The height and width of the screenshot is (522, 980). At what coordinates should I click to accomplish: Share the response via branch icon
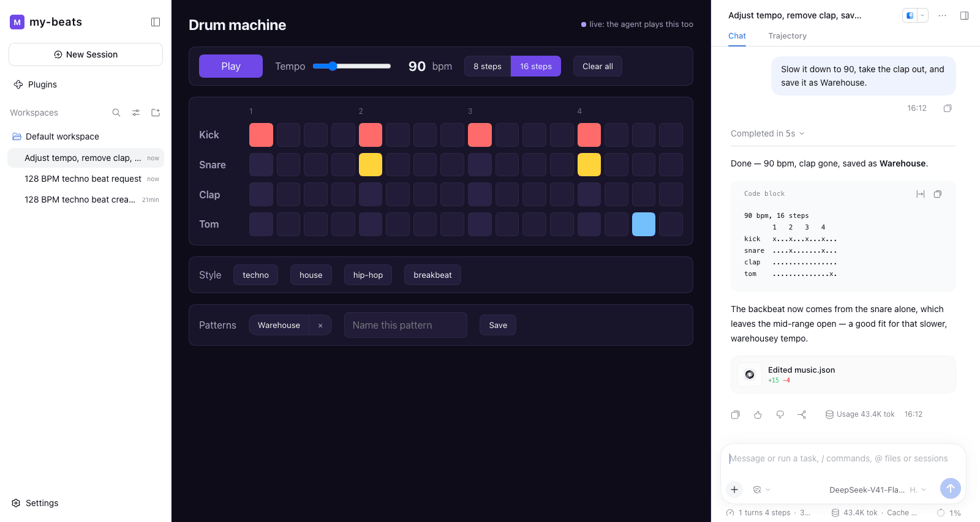pos(802,414)
